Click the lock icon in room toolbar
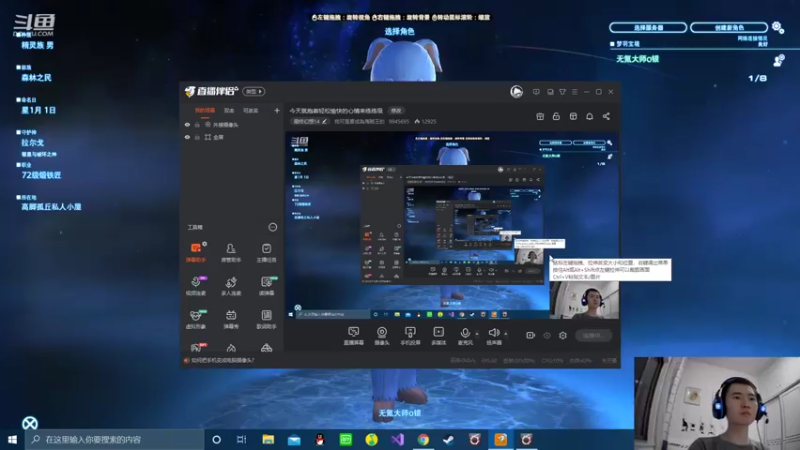The height and width of the screenshot is (450, 800). coord(556,116)
